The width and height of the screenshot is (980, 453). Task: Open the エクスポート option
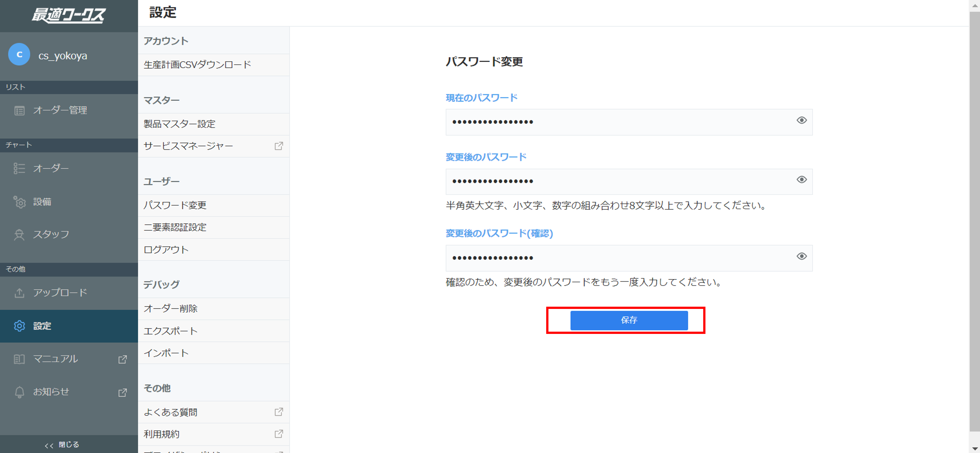(213, 331)
